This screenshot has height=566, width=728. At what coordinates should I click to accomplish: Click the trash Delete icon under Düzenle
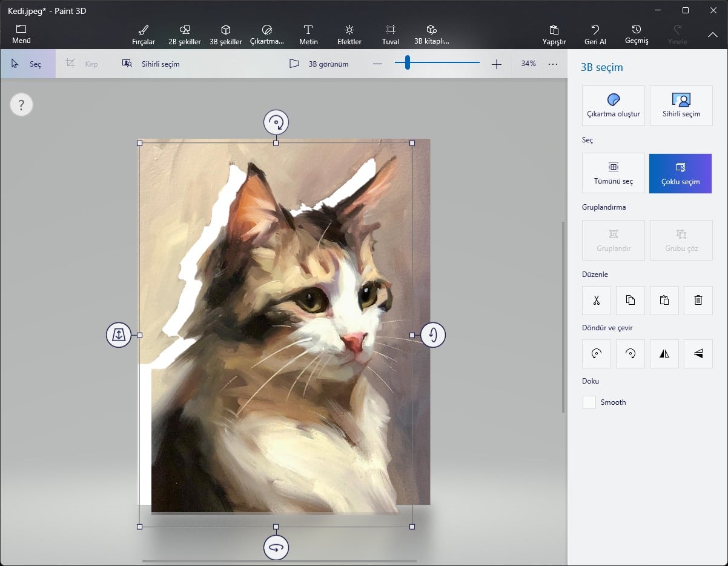[x=698, y=301]
